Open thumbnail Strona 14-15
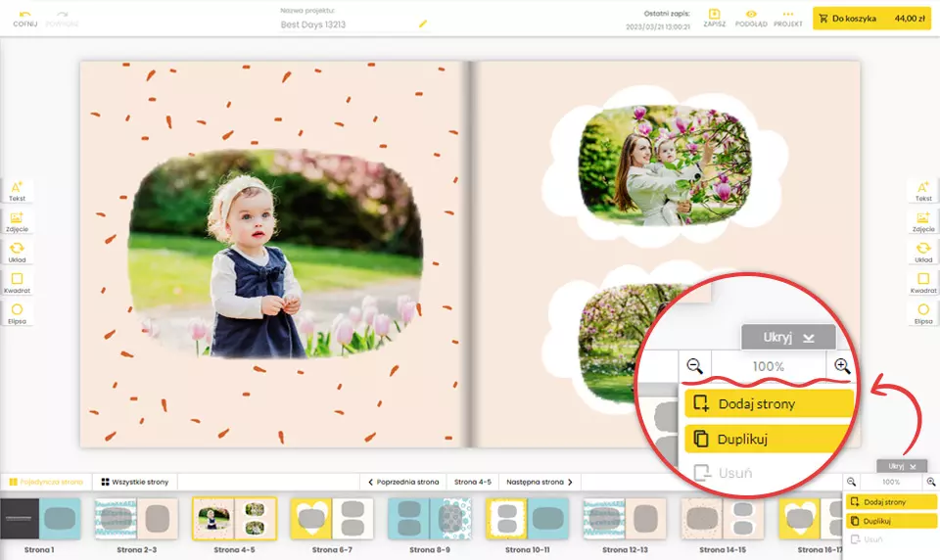The height and width of the screenshot is (560, 940). tap(723, 519)
